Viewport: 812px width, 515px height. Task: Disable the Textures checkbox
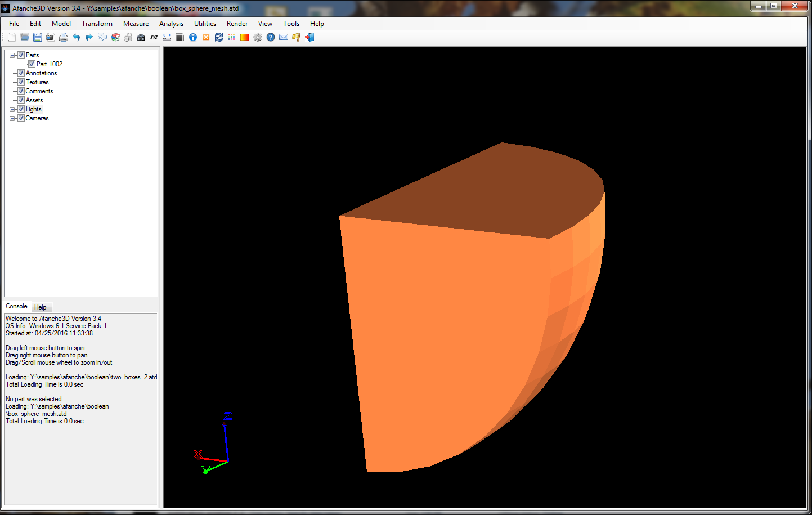pos(21,82)
